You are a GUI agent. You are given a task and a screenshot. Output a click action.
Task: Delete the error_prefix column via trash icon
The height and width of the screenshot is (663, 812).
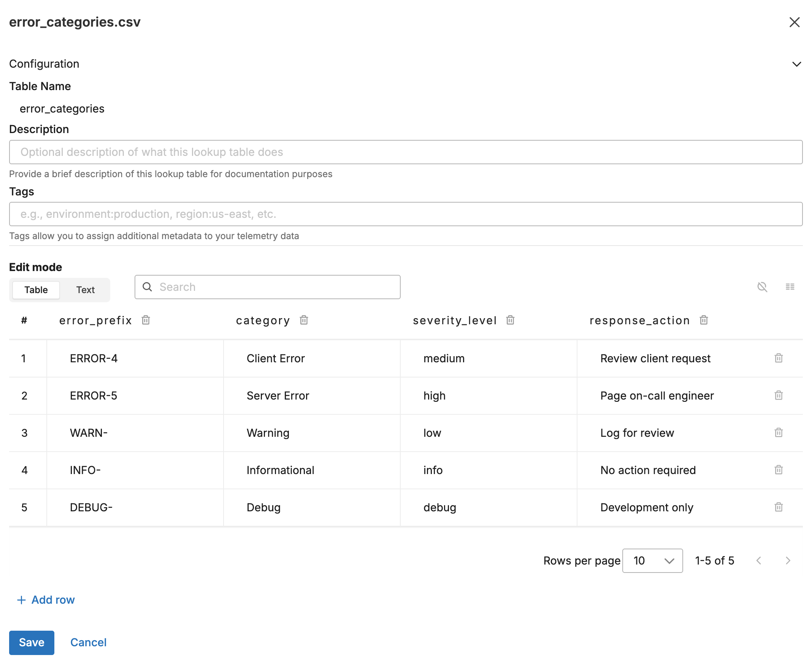[x=146, y=320]
